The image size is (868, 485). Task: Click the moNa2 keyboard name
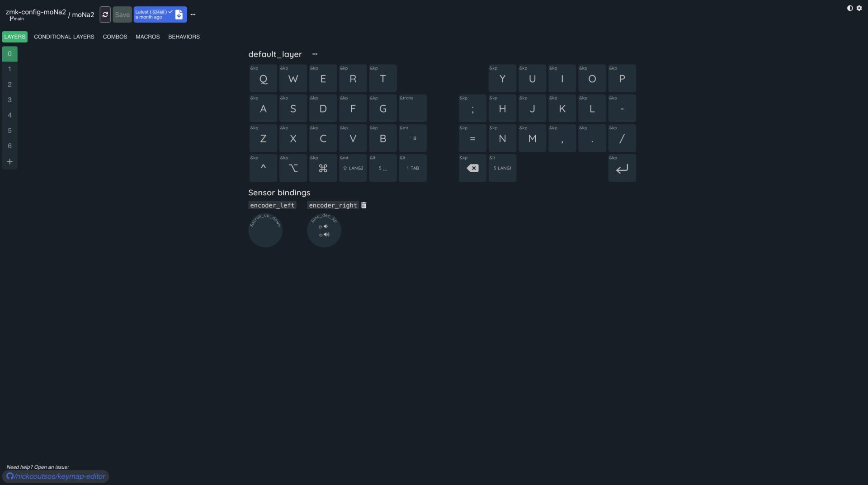click(83, 14)
